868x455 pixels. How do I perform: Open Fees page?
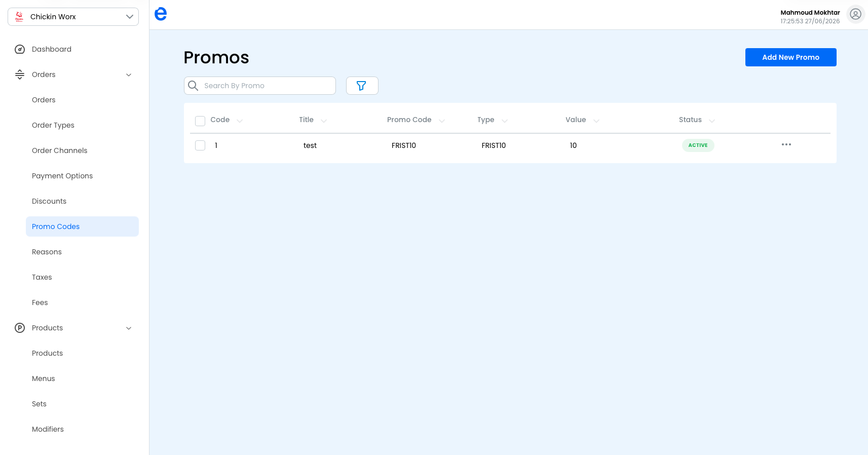[x=40, y=302]
